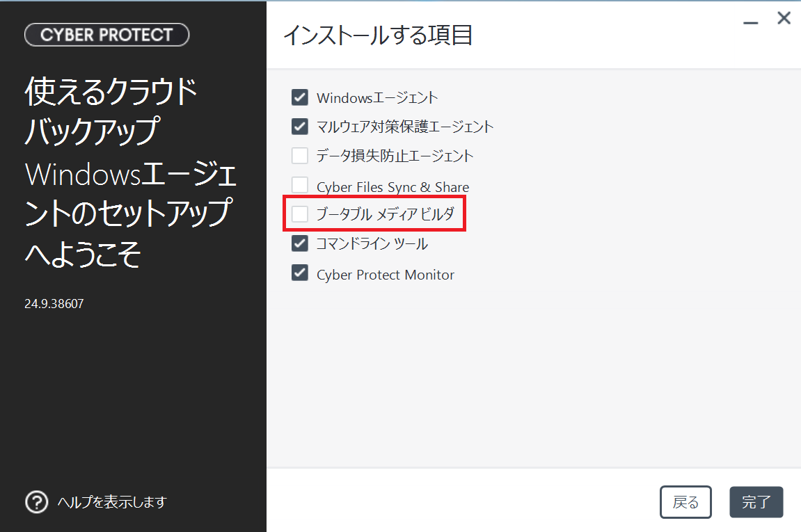
Task: Check the Cyber Files Sync & Share box
Action: pos(300,186)
